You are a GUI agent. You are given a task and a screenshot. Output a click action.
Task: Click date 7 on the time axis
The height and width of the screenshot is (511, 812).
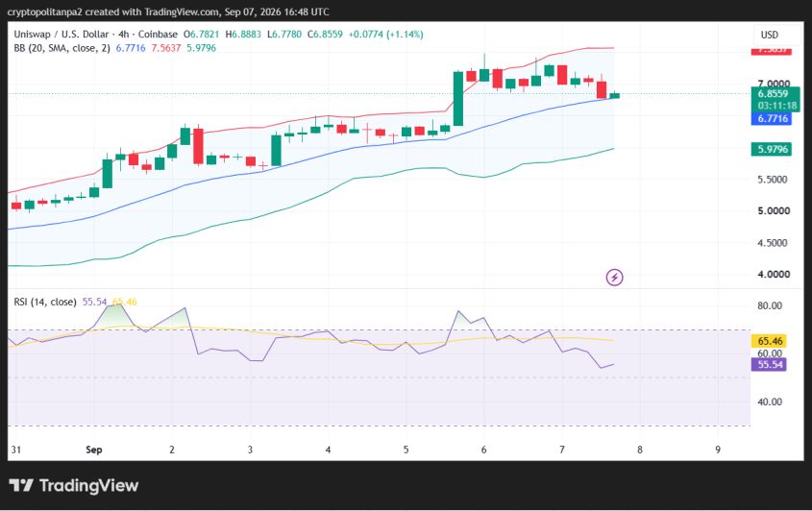click(x=562, y=450)
